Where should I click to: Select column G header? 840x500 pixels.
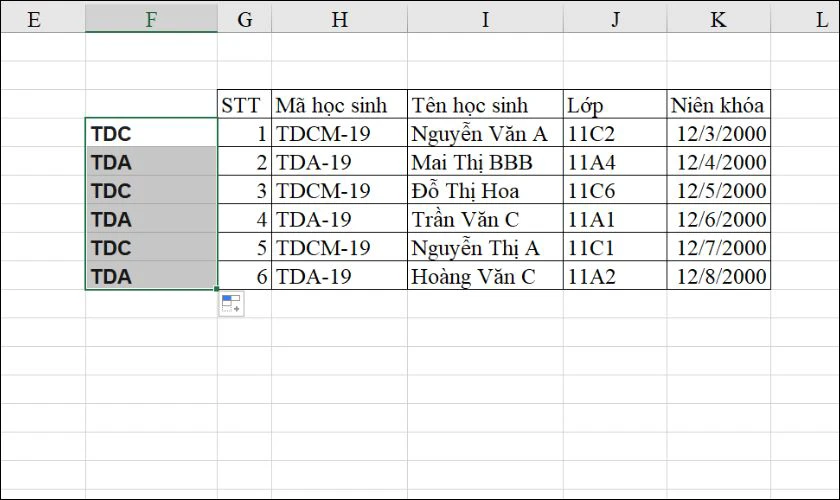[244, 19]
